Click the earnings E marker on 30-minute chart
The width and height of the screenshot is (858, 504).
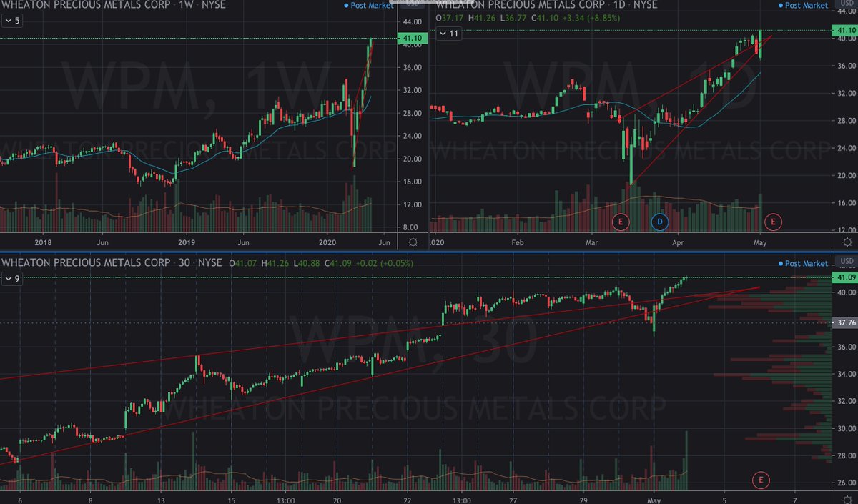(762, 480)
